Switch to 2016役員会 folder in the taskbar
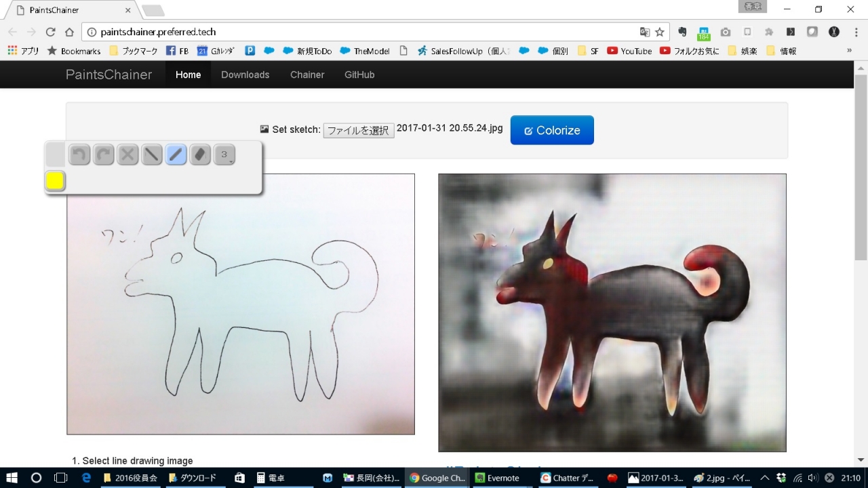The height and width of the screenshot is (488, 868). (130, 478)
